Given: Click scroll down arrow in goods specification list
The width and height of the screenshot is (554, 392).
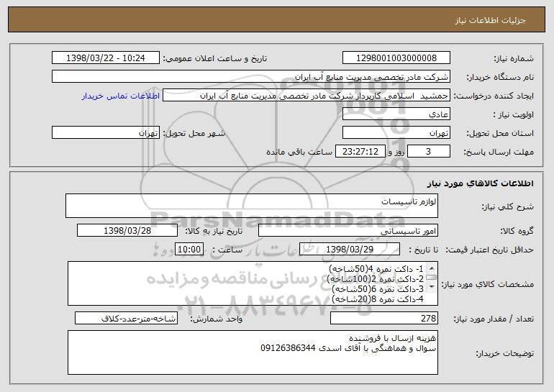Looking at the screenshot, I should pos(432,287).
